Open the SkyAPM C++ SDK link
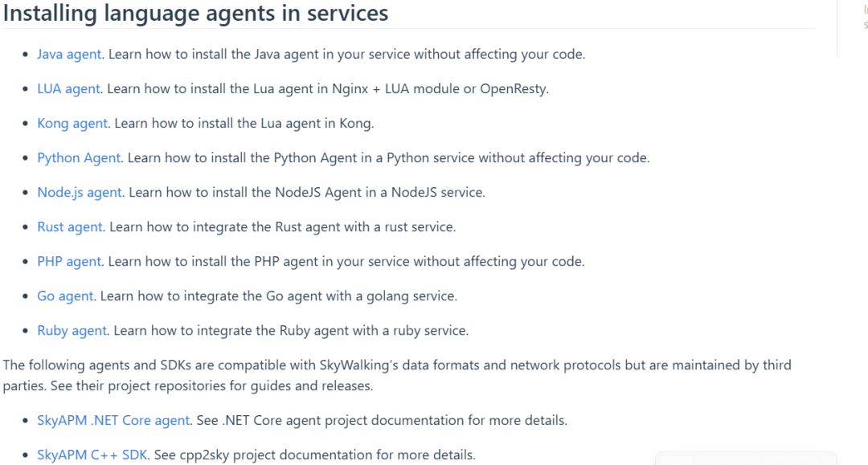Viewport: 868px width, 465px height. [92, 455]
